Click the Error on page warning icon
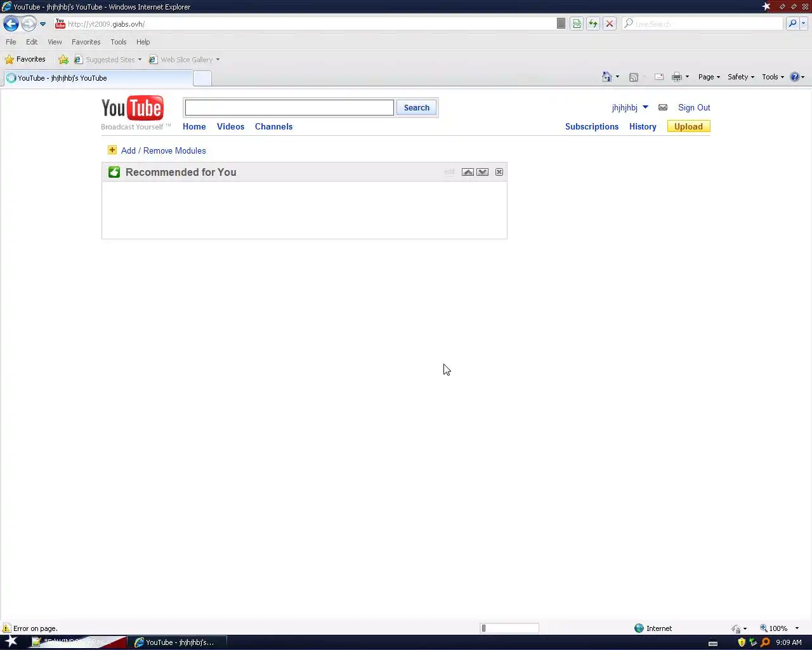Viewport: 812px width, 650px height. click(x=6, y=628)
